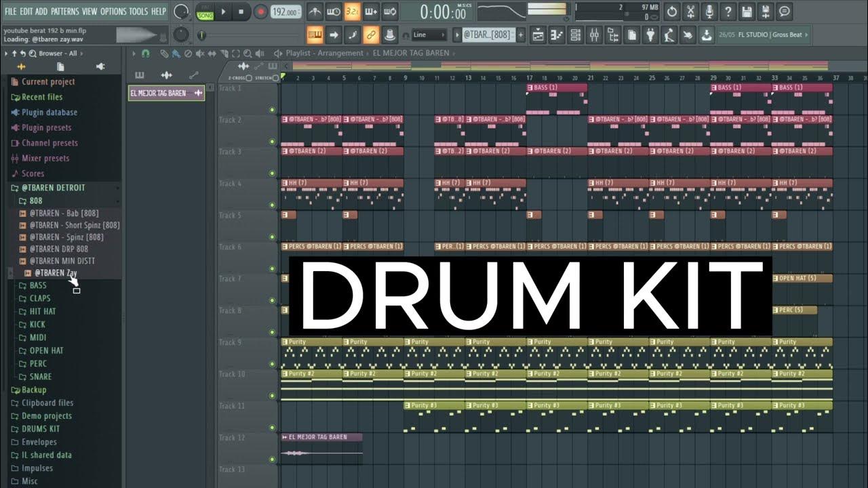Viewport: 868px width, 488px height.
Task: Mute Track 12 with its green dot
Action: tap(273, 459)
